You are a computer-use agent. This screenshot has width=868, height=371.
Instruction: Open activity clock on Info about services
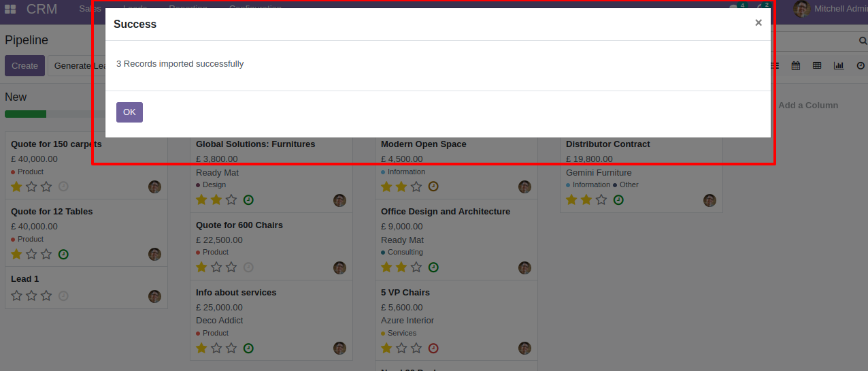click(248, 348)
